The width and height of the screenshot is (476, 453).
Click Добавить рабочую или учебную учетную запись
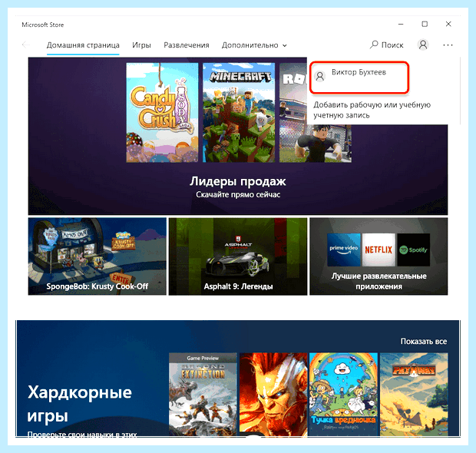click(x=372, y=110)
